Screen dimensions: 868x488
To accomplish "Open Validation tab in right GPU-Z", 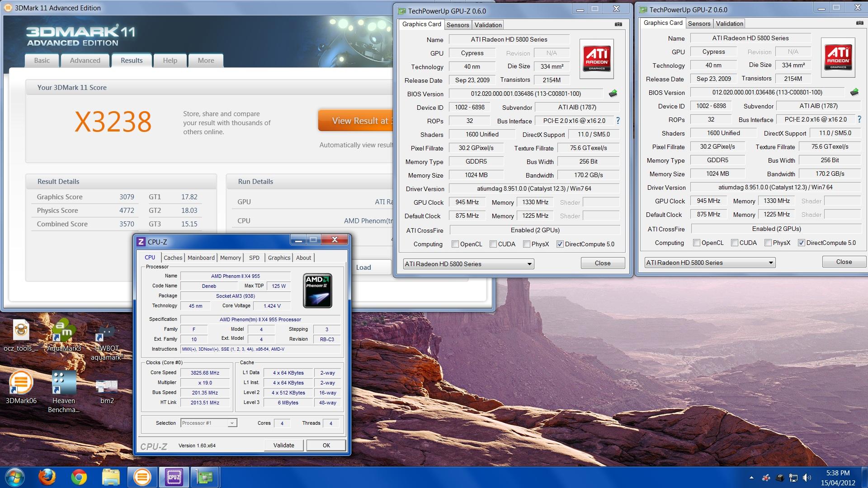I will (x=729, y=23).
